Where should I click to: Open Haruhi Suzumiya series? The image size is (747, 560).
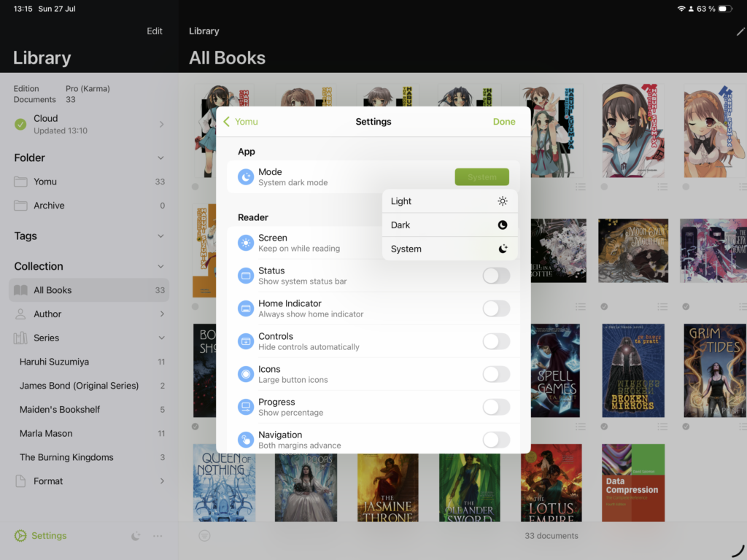(89, 362)
